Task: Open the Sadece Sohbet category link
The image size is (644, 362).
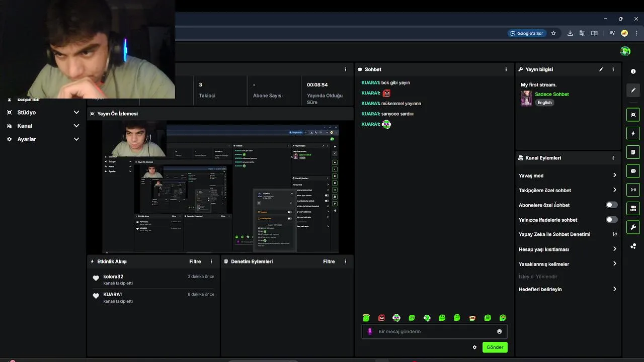Action: 552,94
